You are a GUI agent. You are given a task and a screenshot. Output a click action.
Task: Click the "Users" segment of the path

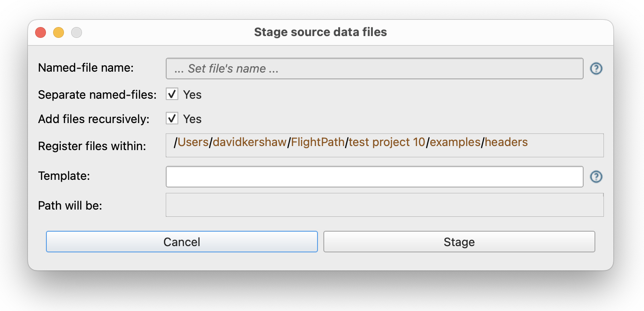[x=193, y=142]
